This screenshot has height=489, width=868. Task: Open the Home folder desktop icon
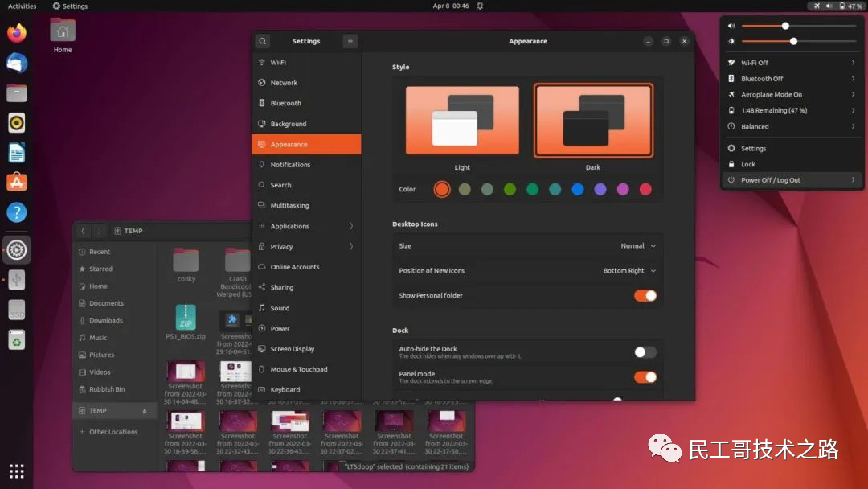[x=63, y=35]
